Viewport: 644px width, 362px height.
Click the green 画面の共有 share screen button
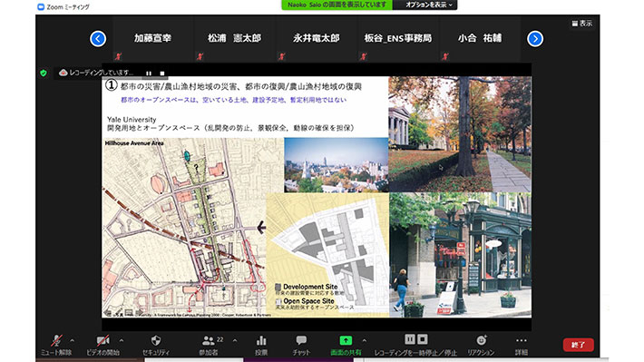pyautogui.click(x=346, y=345)
